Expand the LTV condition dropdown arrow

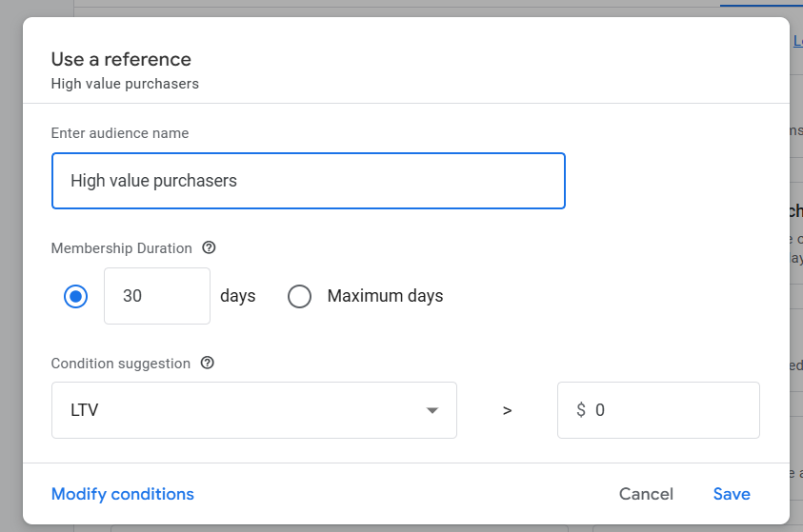click(432, 410)
